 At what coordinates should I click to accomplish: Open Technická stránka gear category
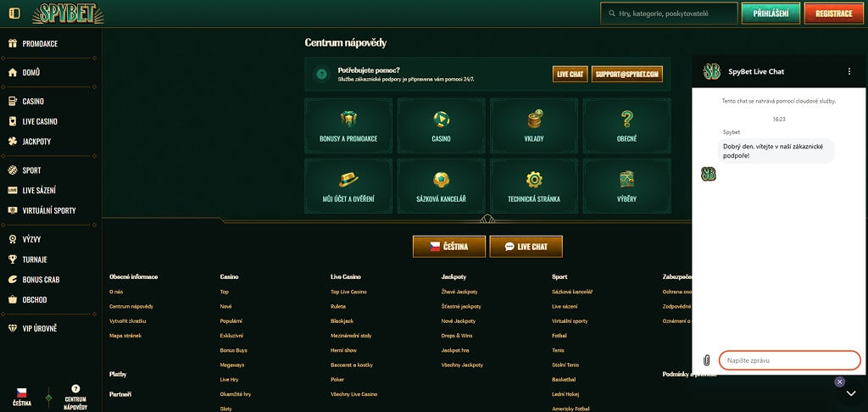tap(534, 186)
